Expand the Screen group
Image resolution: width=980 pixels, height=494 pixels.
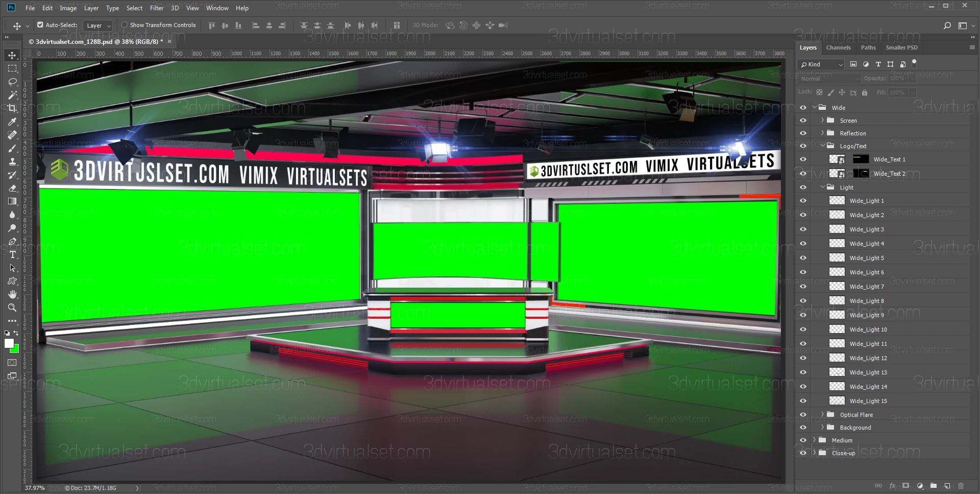[x=822, y=121]
